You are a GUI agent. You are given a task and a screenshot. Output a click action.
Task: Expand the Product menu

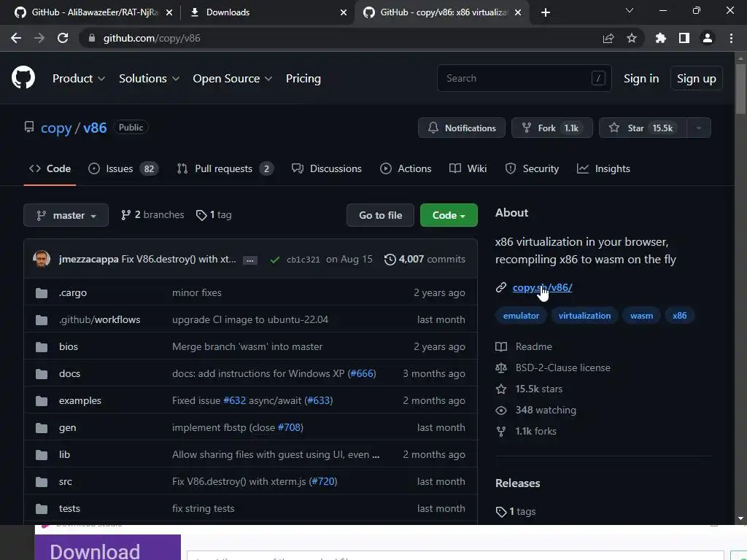(x=79, y=79)
